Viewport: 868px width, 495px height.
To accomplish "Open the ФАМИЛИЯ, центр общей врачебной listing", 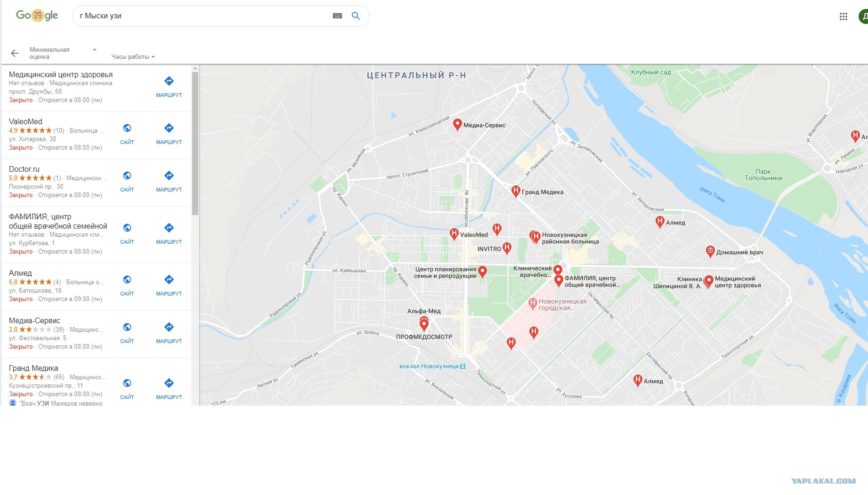I will tap(58, 221).
